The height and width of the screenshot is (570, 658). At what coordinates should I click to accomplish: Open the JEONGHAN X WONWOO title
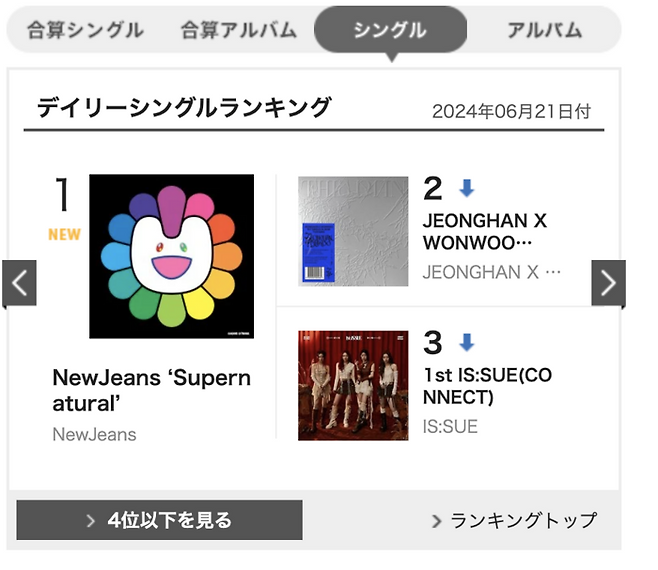tap(485, 232)
